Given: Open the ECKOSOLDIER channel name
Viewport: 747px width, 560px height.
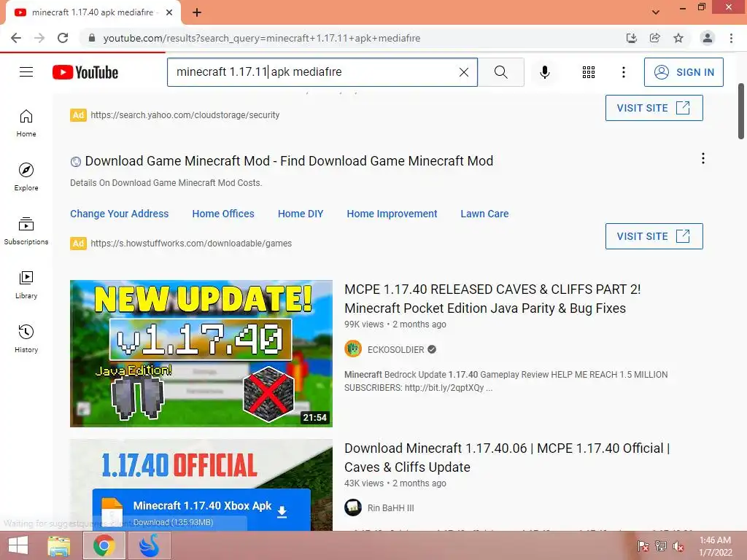Looking at the screenshot, I should [395, 349].
